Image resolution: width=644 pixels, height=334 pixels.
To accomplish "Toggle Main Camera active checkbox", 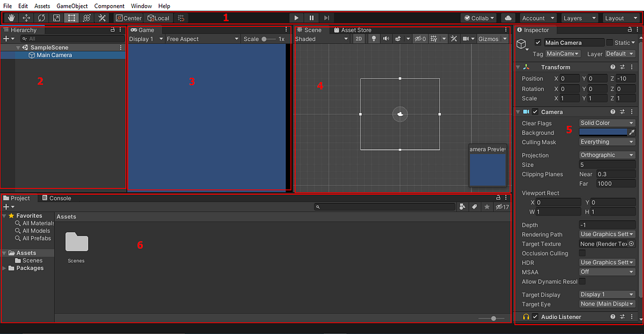I will pyautogui.click(x=538, y=43).
